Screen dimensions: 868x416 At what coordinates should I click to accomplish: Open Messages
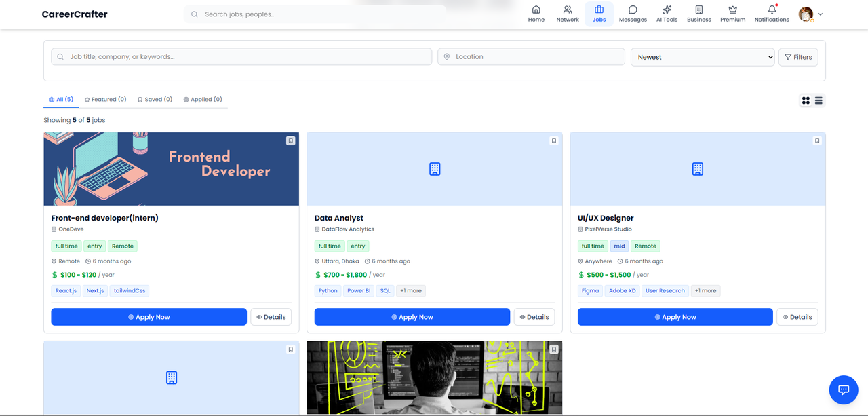(633, 14)
